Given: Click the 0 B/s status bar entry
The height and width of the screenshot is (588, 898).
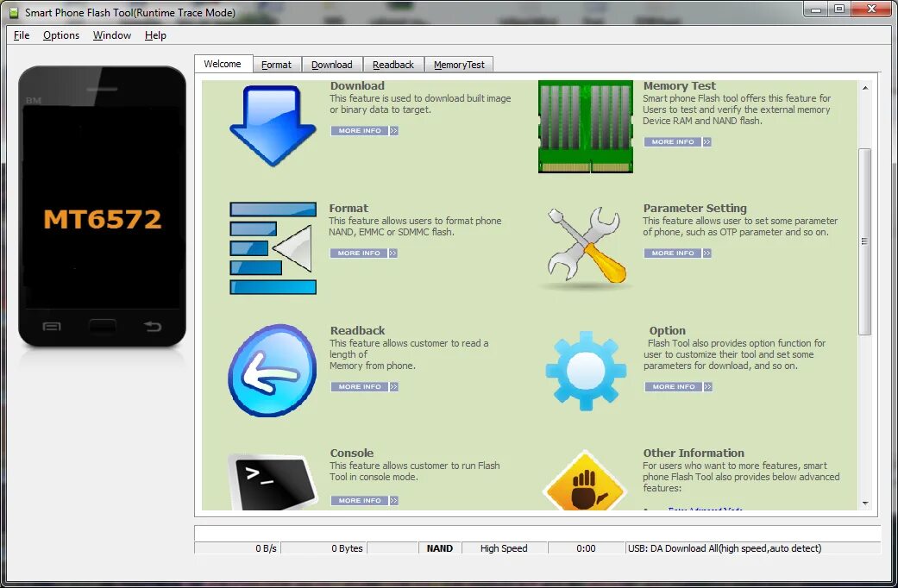Looking at the screenshot, I should pyautogui.click(x=238, y=548).
